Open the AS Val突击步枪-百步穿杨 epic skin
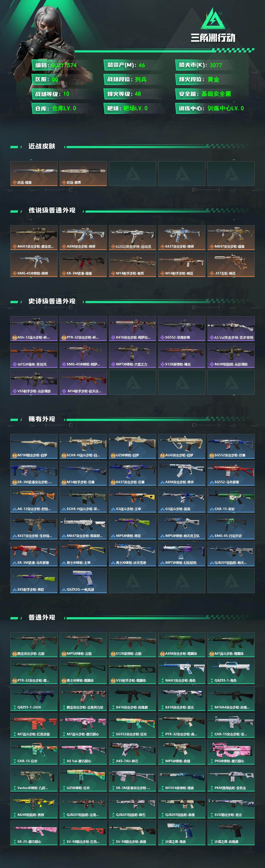265x868 pixels. (x=231, y=329)
